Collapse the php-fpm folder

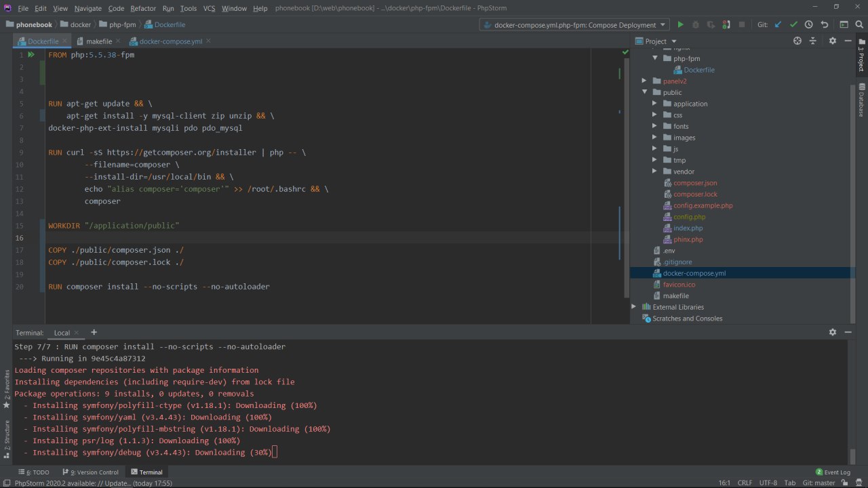pyautogui.click(x=656, y=58)
